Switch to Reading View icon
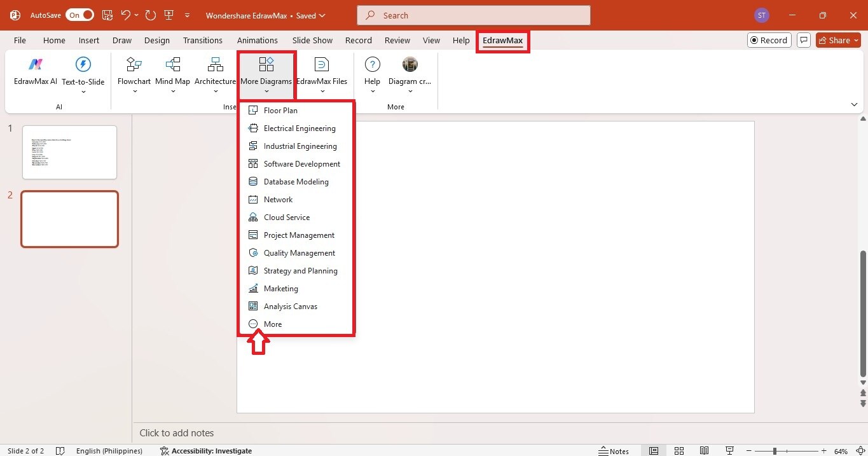The height and width of the screenshot is (456, 868). point(705,451)
